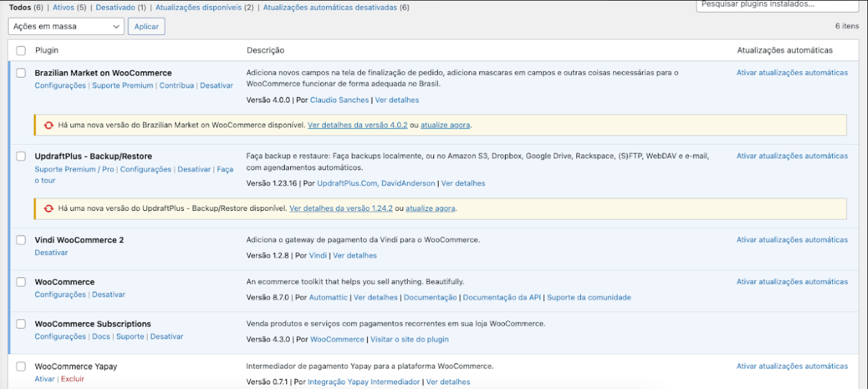Delete WooCommerce Yapay via Excluir link
Viewport: 868px width, 389px height.
point(72,379)
